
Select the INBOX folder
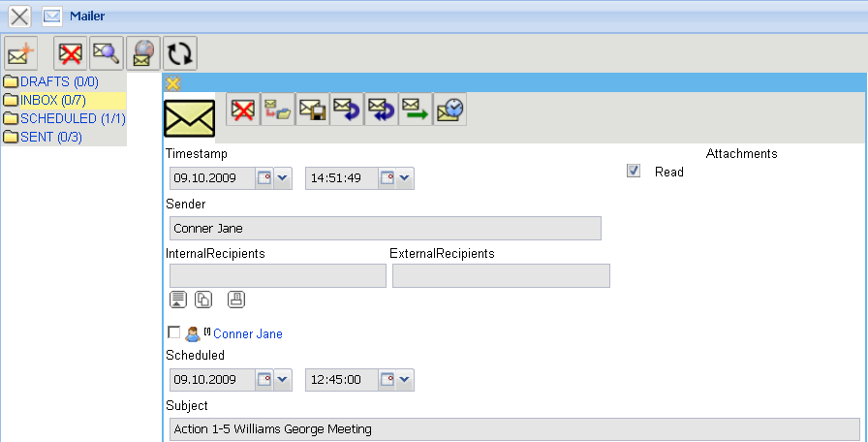click(x=65, y=100)
